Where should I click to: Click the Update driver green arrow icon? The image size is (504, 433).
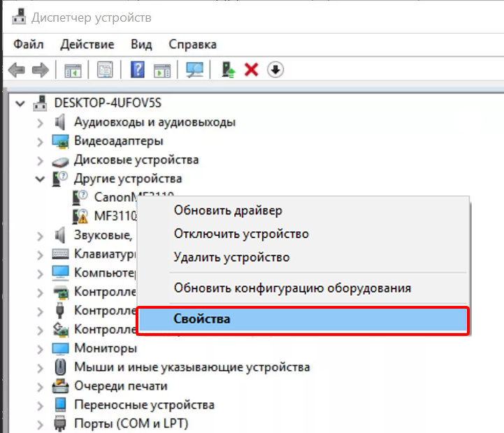(228, 70)
